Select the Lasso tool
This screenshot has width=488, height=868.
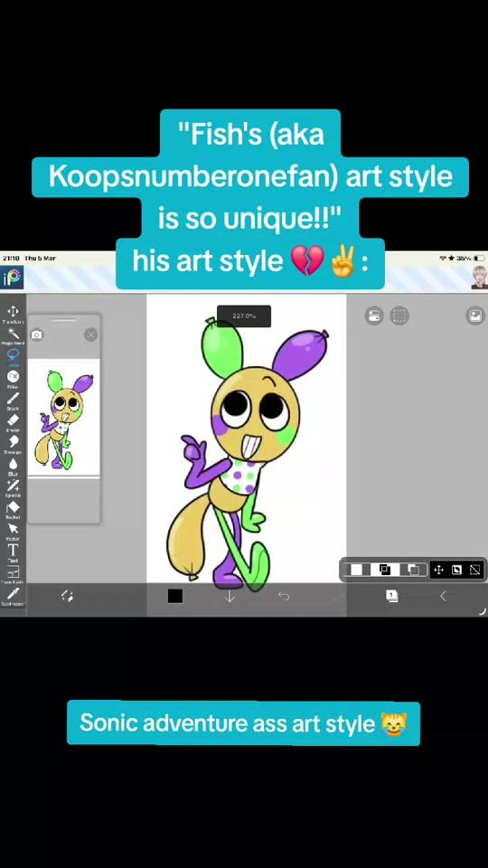point(12,356)
